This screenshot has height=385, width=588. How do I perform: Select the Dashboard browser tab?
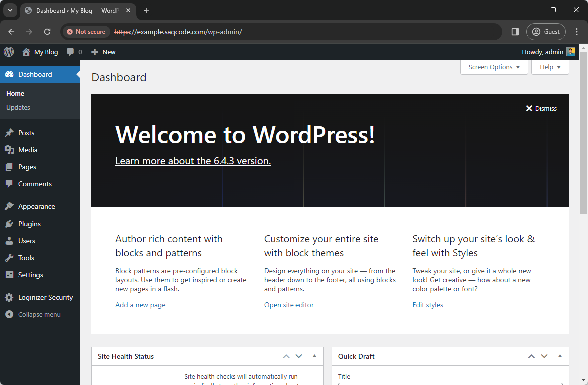pos(77,10)
